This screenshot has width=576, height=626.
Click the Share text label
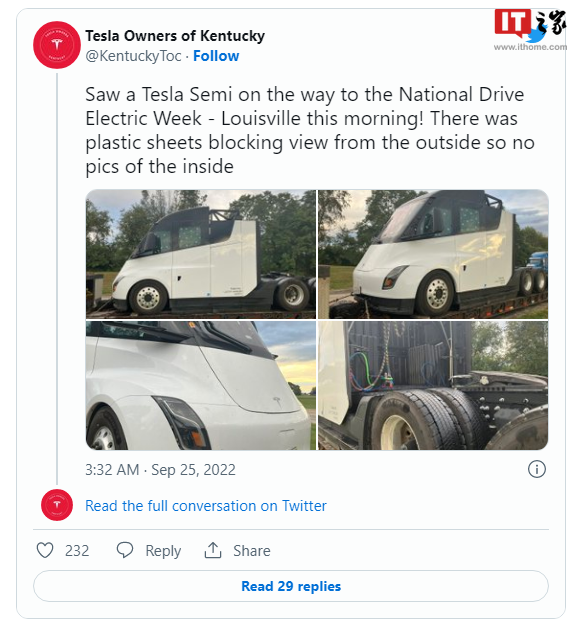click(x=251, y=551)
